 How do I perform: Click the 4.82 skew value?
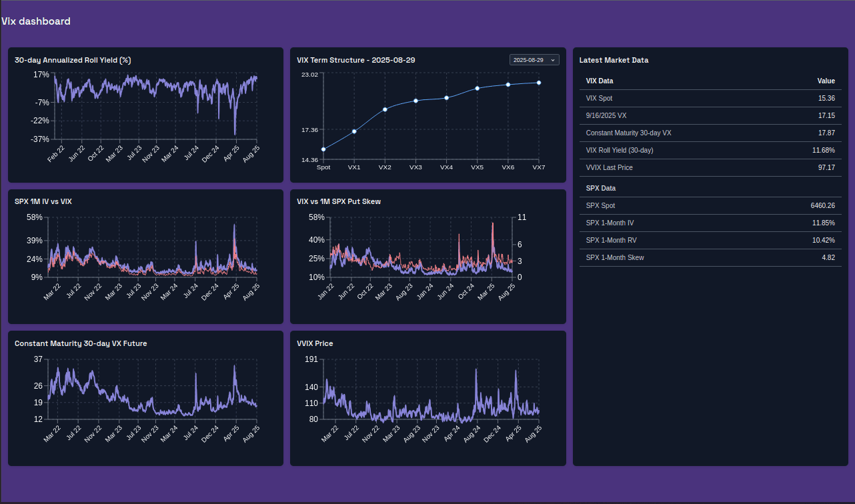[x=828, y=257]
